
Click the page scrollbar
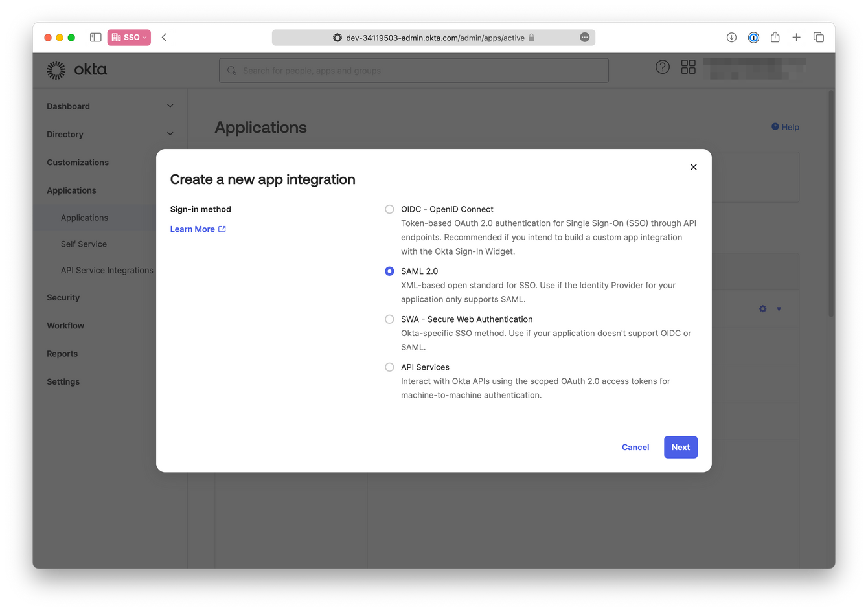(831, 204)
